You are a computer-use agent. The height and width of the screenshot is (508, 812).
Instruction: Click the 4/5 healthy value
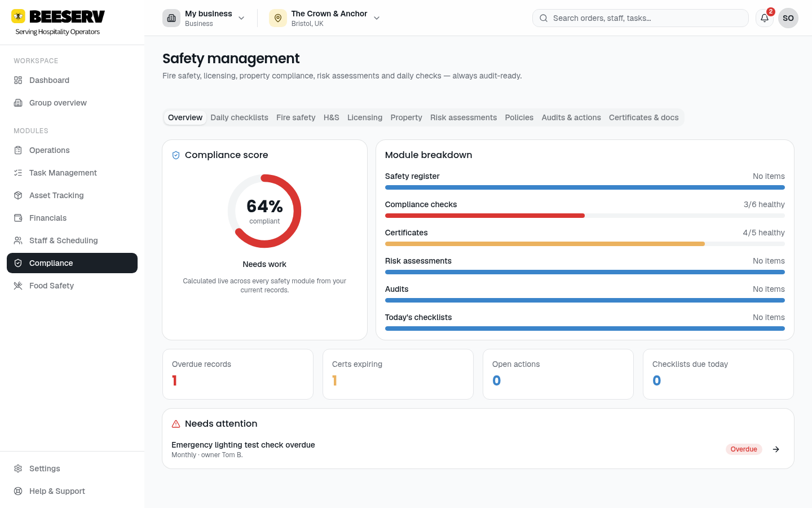tap(764, 233)
